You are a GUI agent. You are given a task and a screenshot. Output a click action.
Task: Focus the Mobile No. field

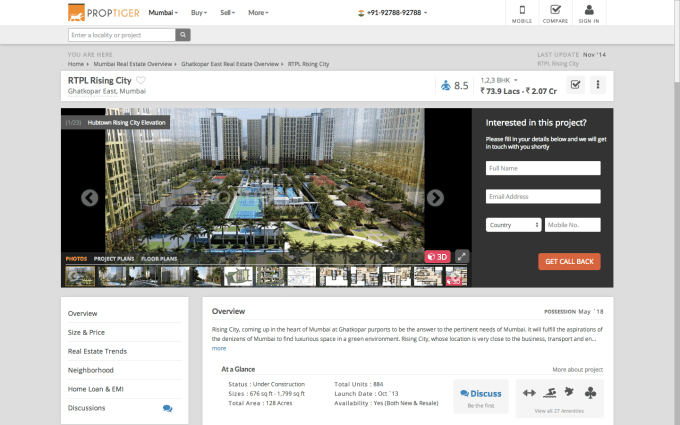(x=572, y=225)
